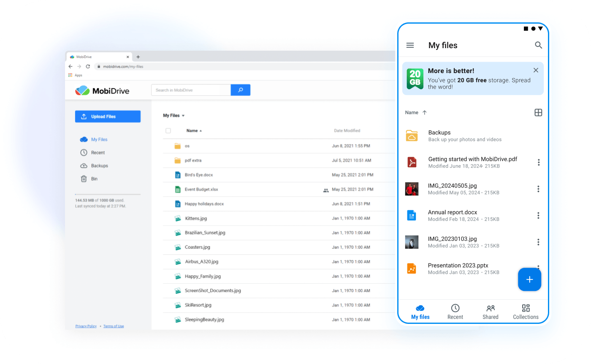The height and width of the screenshot is (364, 591).
Task: Open the Privacy Policy link
Action: (86, 326)
